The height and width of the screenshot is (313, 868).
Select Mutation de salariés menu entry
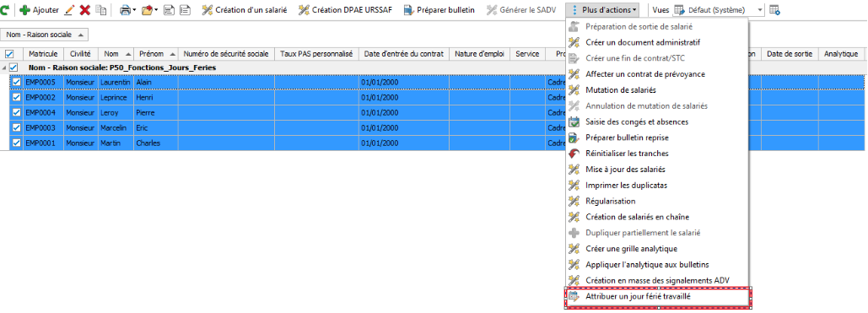656,89
